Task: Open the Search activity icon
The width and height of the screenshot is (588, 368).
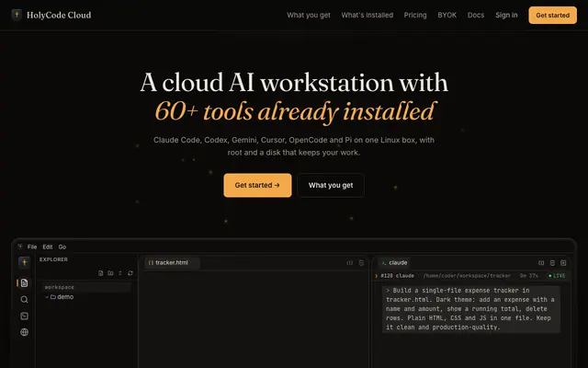Action: pos(25,299)
